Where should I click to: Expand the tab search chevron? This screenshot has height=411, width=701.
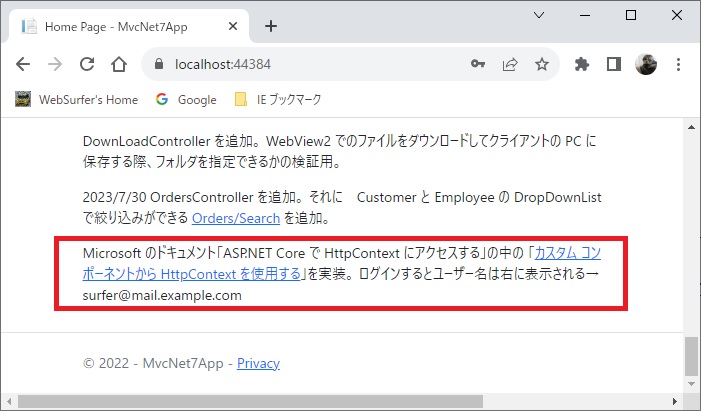[x=539, y=15]
